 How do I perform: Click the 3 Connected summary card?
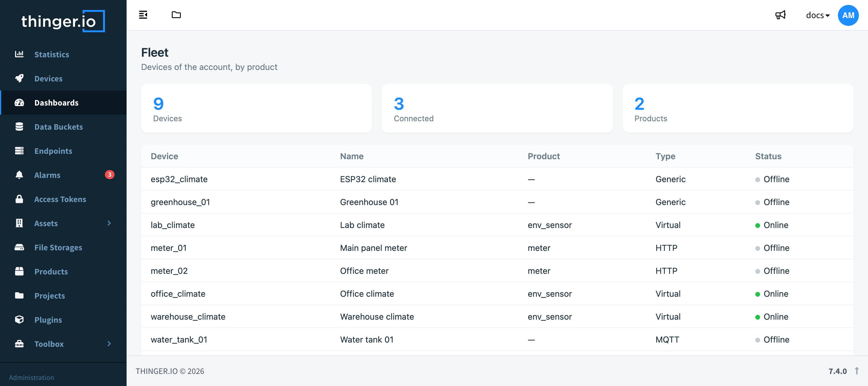coord(497,109)
